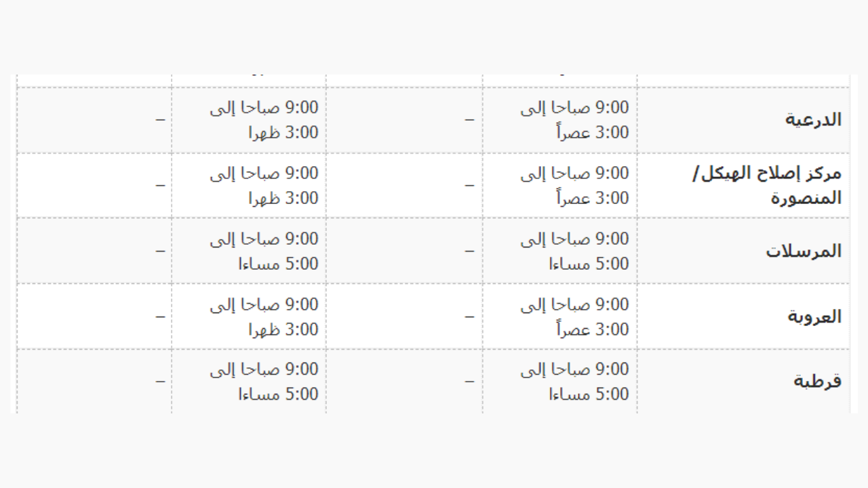Click الدرعية hours ending 3:00 ظهرا

point(264,120)
